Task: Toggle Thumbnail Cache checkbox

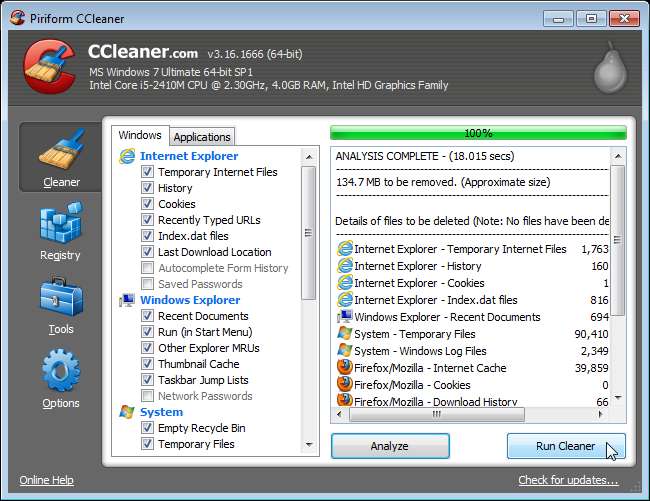Action: (147, 364)
